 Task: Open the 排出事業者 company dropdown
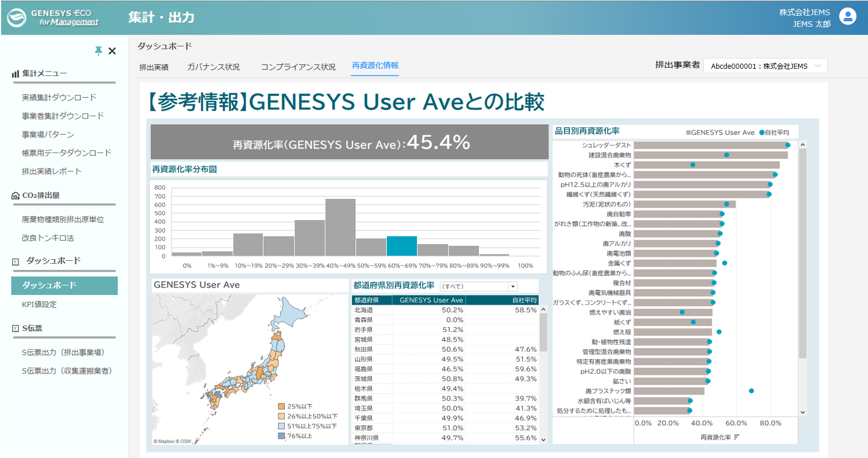[x=765, y=66]
